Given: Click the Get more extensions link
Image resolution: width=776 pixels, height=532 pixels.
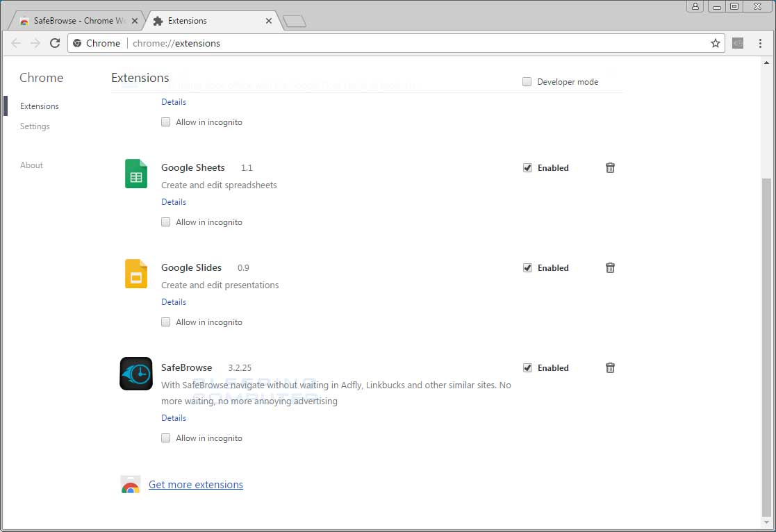Looking at the screenshot, I should pyautogui.click(x=196, y=484).
